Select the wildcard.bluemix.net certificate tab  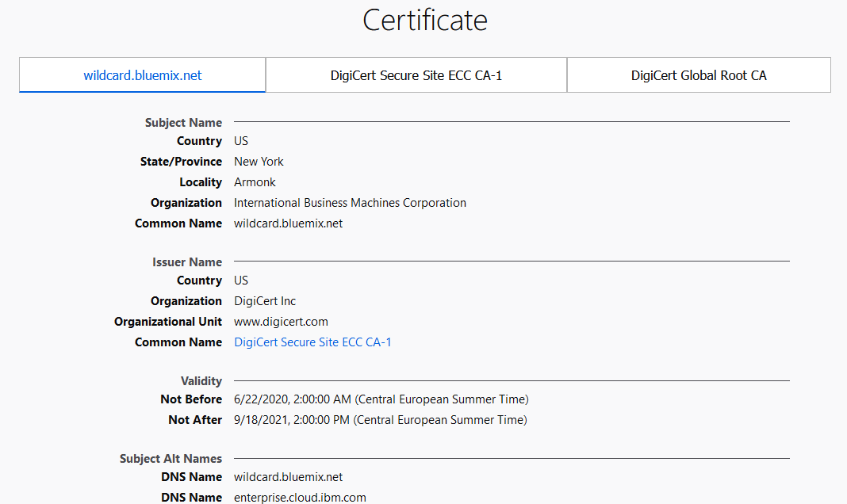point(143,75)
